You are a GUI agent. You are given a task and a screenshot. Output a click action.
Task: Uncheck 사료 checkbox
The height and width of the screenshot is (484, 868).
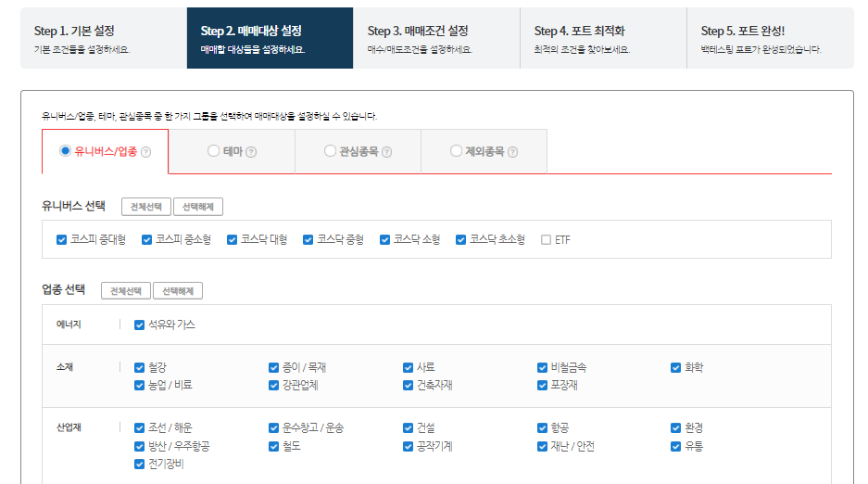408,368
